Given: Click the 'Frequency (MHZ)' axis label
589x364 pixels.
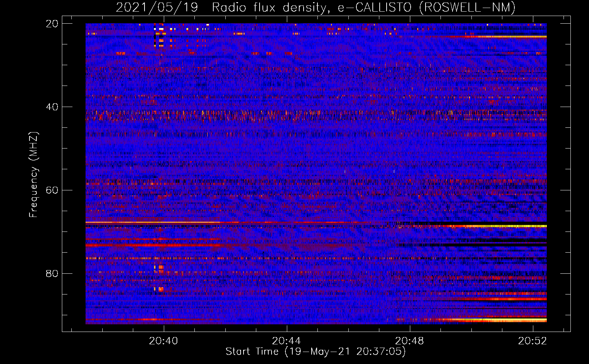Looking at the screenshot, I should click(x=33, y=175).
